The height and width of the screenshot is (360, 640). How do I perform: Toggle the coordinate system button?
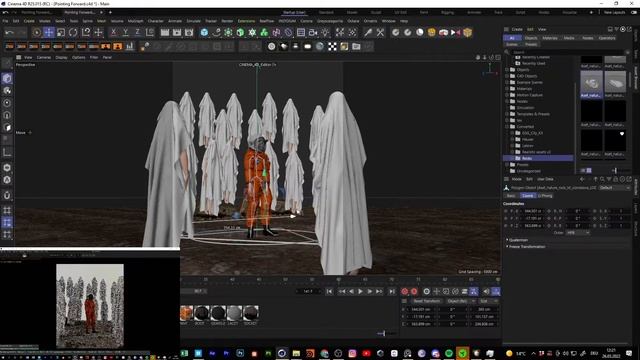(150, 32)
